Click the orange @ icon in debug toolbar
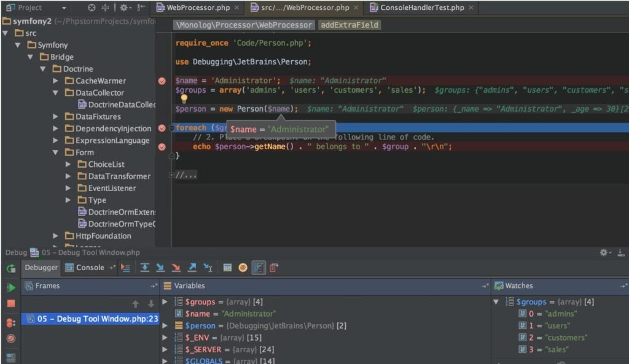629x364 pixels. [x=243, y=268]
